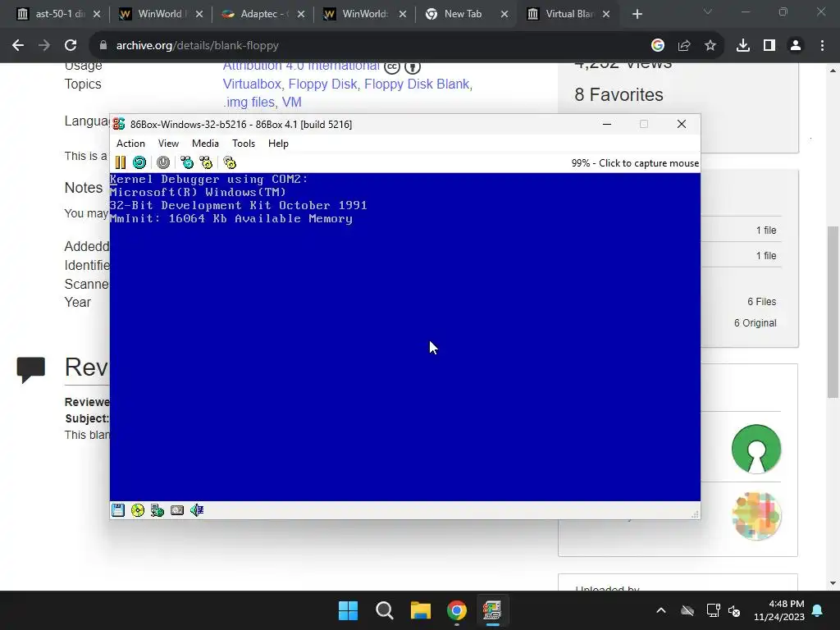Image resolution: width=840 pixels, height=630 pixels.
Task: Reload the archive.org page
Action: [71, 46]
